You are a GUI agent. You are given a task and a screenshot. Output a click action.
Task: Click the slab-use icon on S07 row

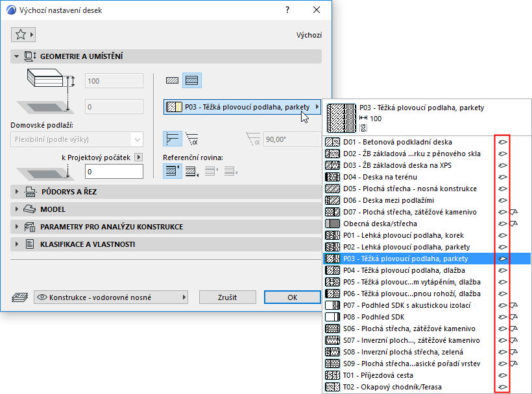coord(503,340)
